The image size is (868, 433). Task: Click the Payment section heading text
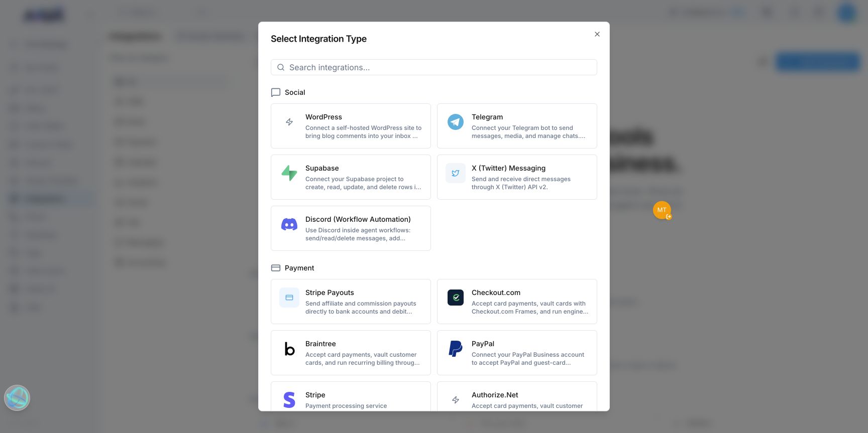[x=299, y=268]
